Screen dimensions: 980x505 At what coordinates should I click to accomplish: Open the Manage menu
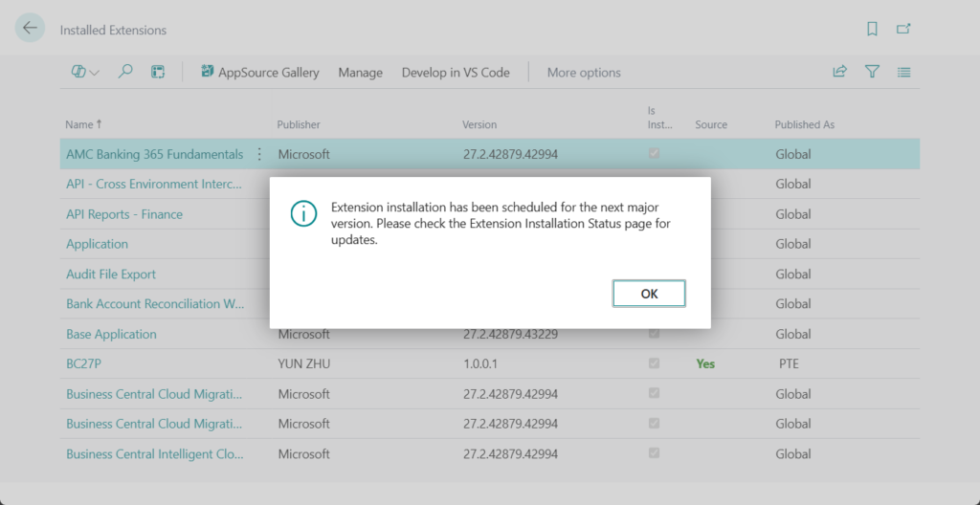(x=360, y=73)
